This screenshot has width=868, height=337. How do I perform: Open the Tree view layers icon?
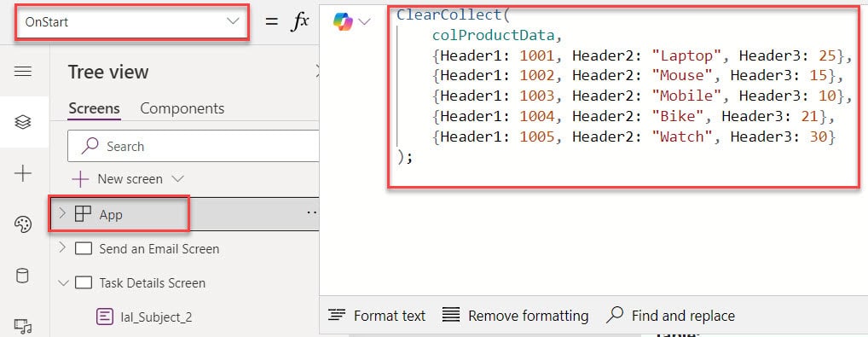pyautogui.click(x=23, y=123)
